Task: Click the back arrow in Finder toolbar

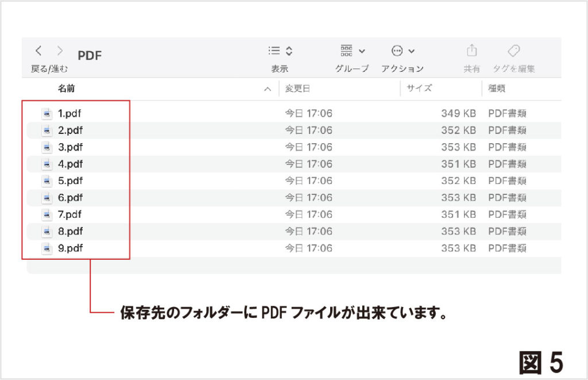Action: point(38,51)
